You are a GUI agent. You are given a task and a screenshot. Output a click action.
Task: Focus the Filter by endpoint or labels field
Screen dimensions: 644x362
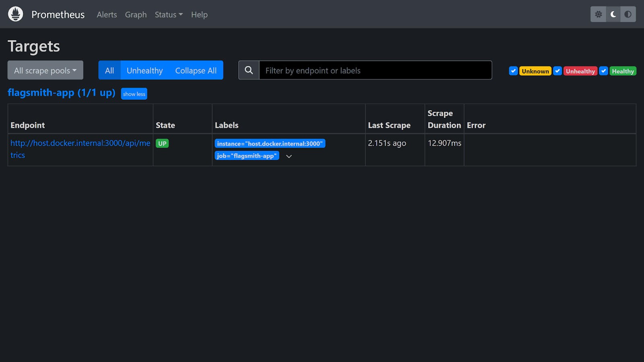pyautogui.click(x=376, y=70)
